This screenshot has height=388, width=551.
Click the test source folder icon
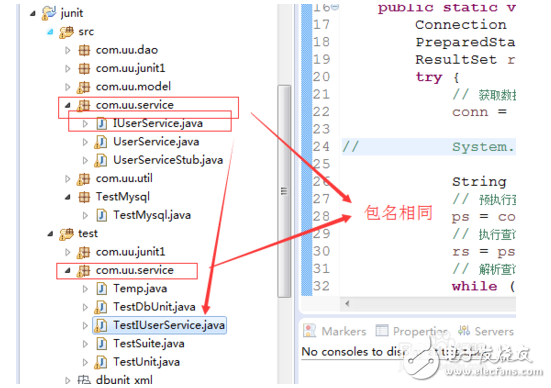point(66,234)
